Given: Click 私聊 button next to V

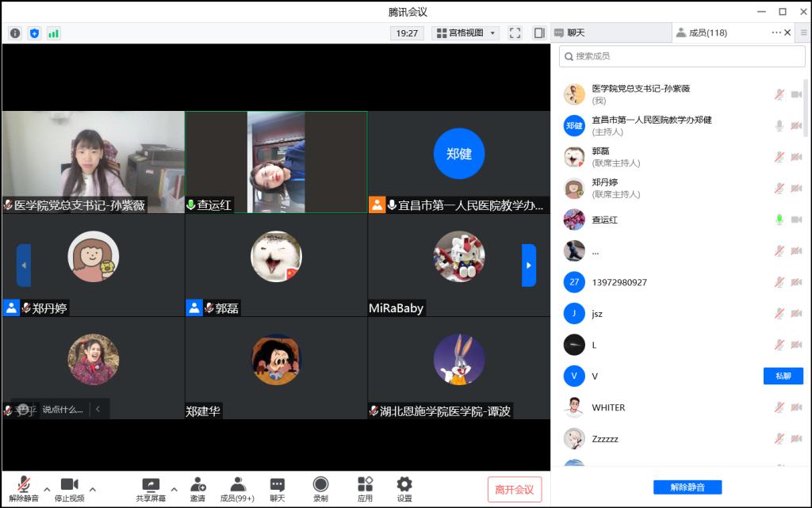Looking at the screenshot, I should pos(783,376).
